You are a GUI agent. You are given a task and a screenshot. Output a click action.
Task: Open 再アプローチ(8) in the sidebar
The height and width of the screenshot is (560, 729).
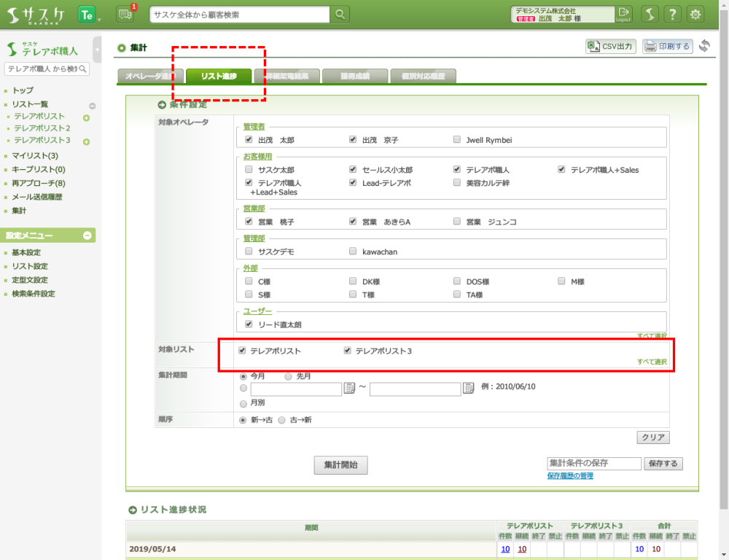pyautogui.click(x=38, y=183)
